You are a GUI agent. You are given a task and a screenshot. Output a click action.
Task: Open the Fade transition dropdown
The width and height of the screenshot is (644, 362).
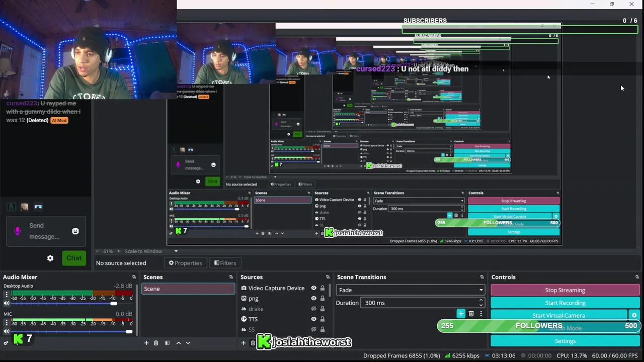[411, 290]
